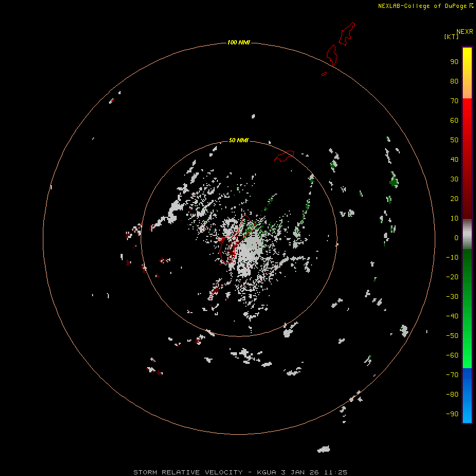Click the -10 value on the velocity scale
Image resolution: width=476 pixels, height=476 pixels.
452,258
